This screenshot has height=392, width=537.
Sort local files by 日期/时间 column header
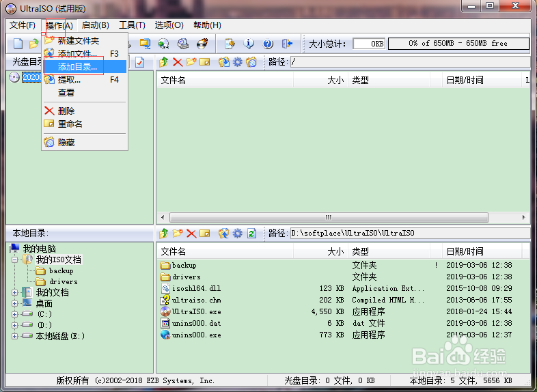coord(482,251)
